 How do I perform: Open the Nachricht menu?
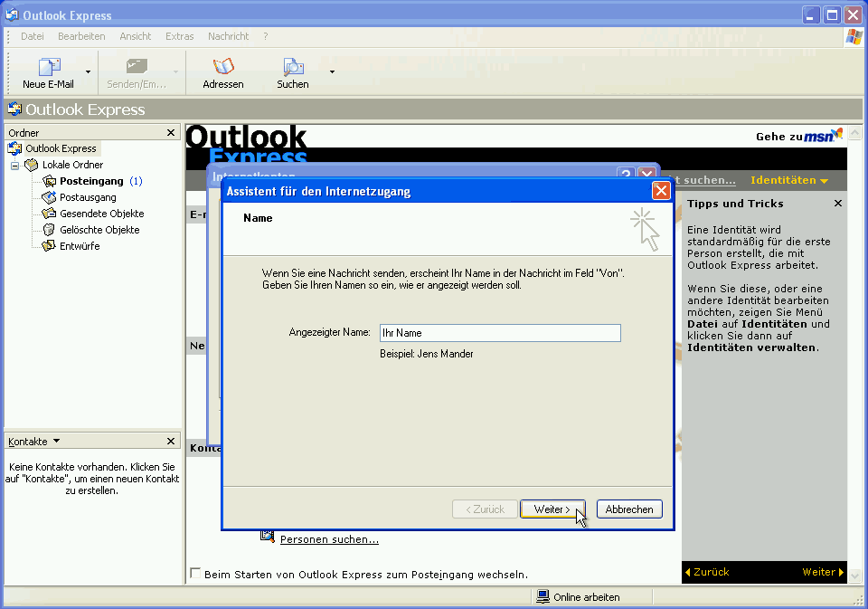point(228,36)
